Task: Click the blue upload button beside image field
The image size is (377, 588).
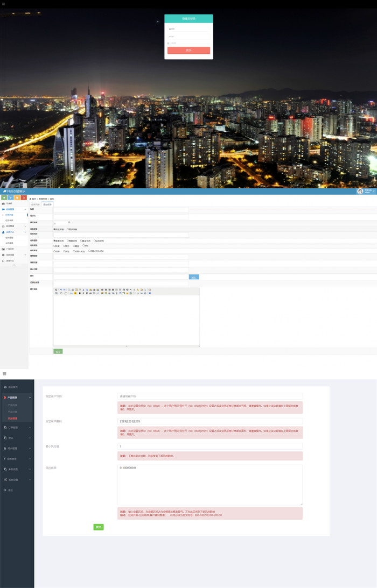Action: tap(194, 277)
